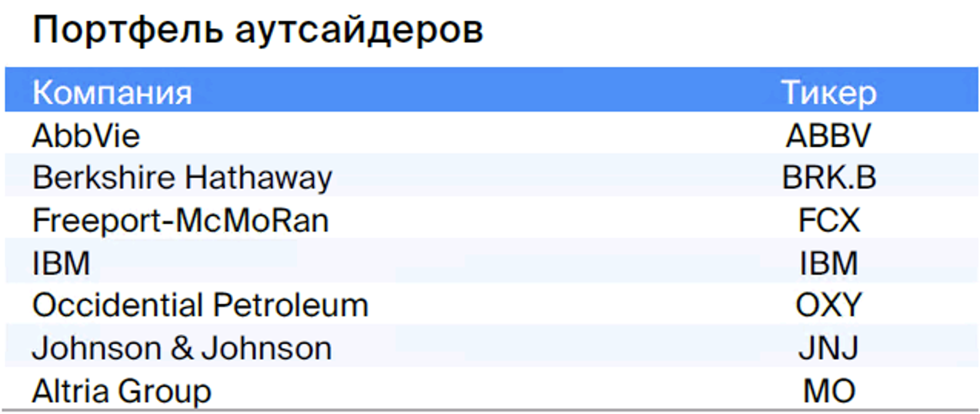Click the ABBV ticker cell
Screen dimensions: 980x414
829,136
